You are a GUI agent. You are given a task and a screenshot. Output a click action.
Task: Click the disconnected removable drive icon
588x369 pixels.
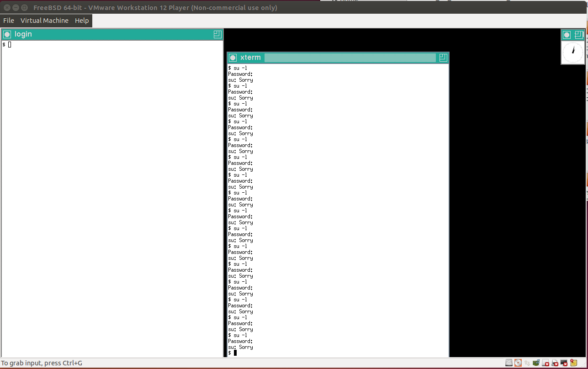[546, 363]
